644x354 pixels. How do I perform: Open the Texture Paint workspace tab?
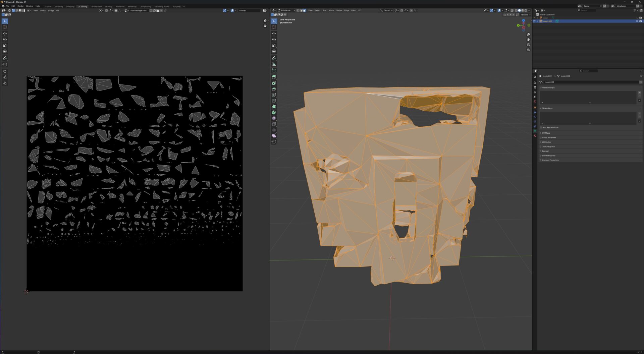pos(96,6)
